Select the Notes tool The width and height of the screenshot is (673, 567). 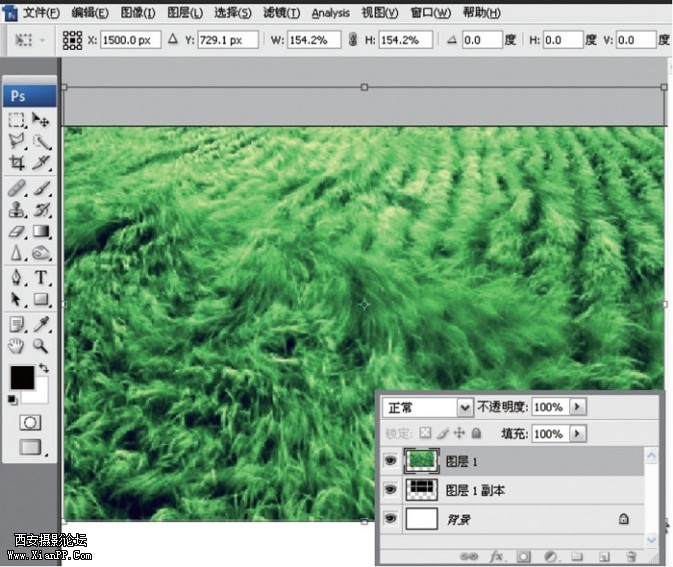(x=17, y=324)
